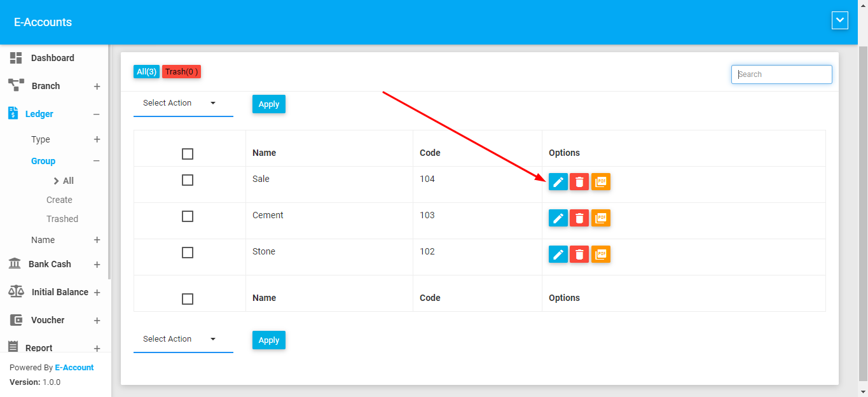The image size is (868, 397).
Task: Select the Cement row checkbox
Action: (x=187, y=216)
